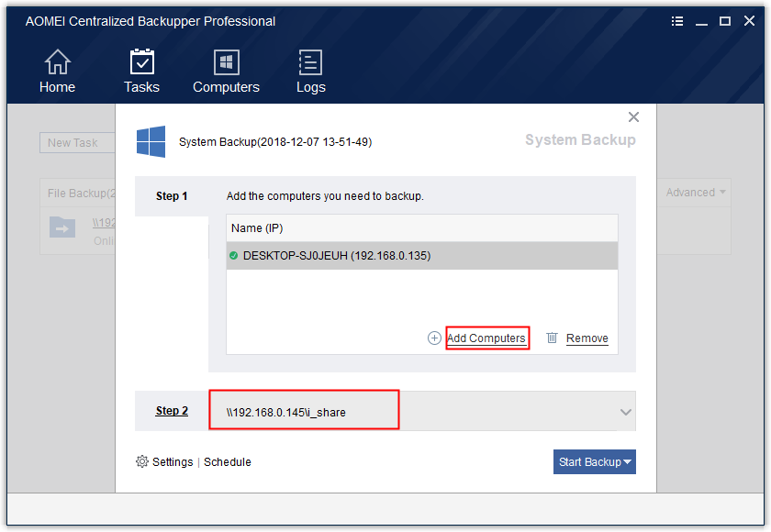Open the Home tab icon

pyautogui.click(x=58, y=62)
